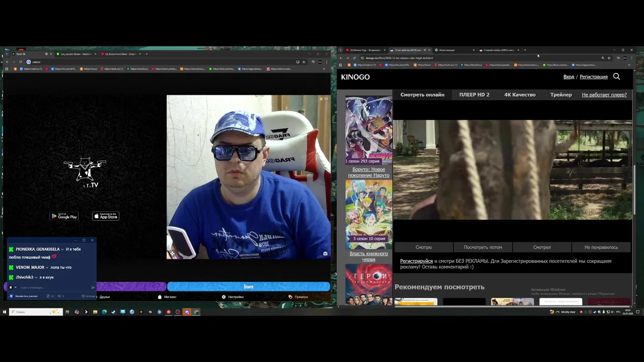Bookmark the KINOGO page with star icon
This screenshot has width=644, height=362.
[x=609, y=58]
